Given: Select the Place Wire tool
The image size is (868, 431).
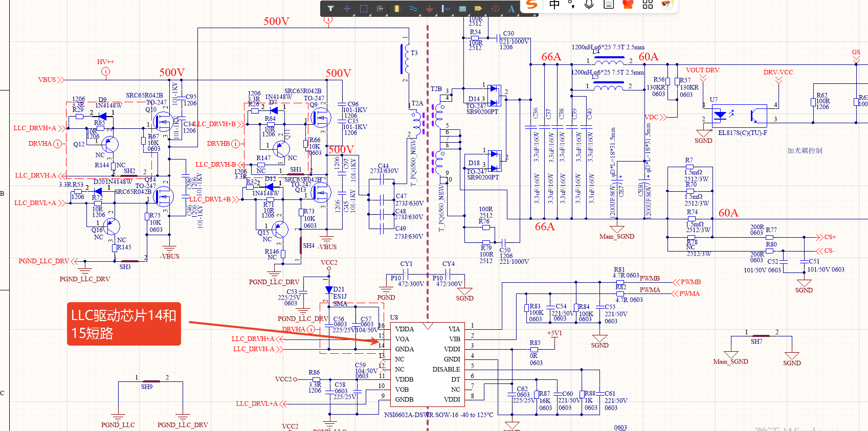Looking at the screenshot, I should click(413, 8).
